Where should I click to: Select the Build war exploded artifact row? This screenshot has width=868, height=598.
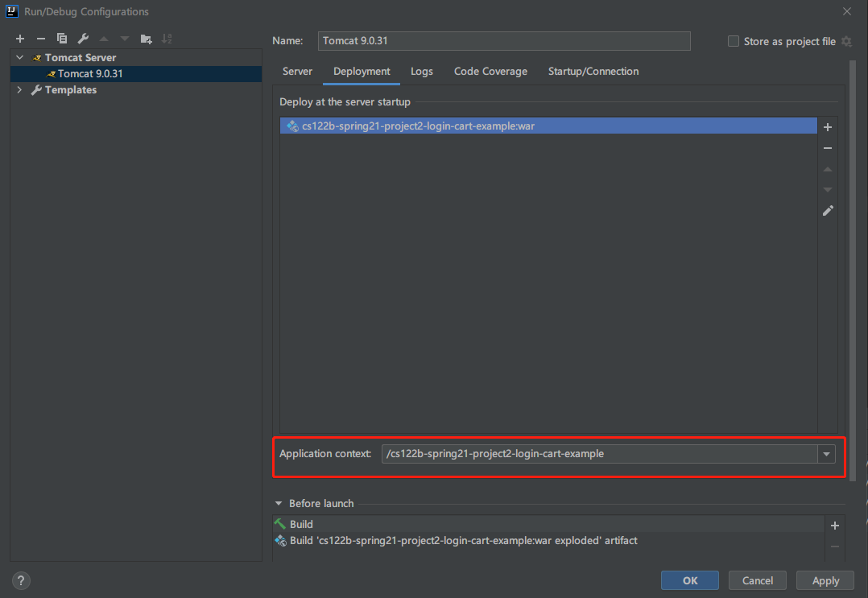548,541
